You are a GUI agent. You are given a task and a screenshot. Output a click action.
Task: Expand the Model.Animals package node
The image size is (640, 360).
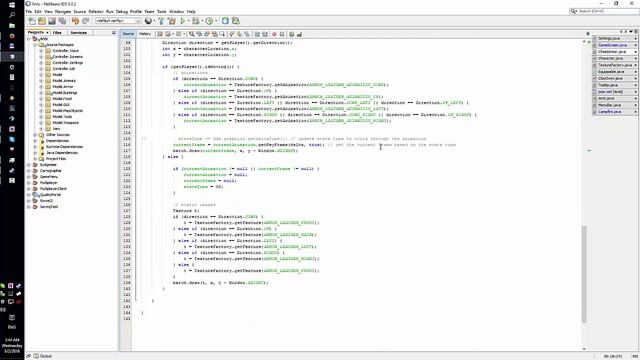41,81
